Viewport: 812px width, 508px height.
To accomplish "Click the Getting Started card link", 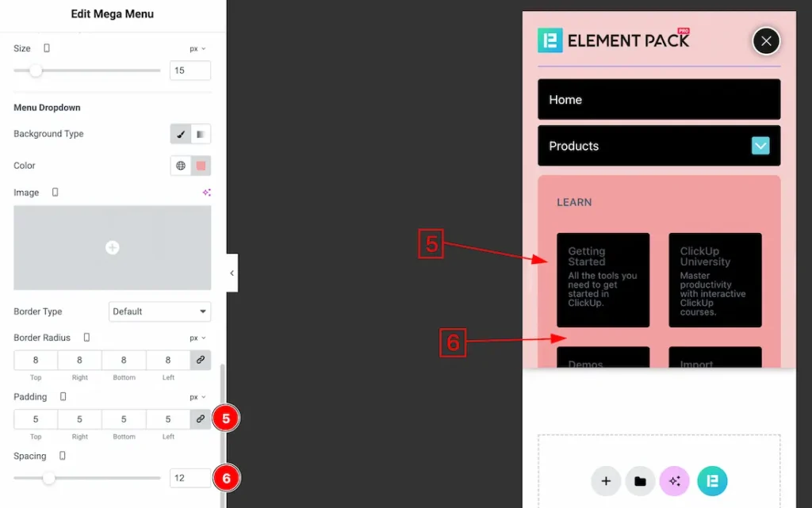I will (603, 279).
